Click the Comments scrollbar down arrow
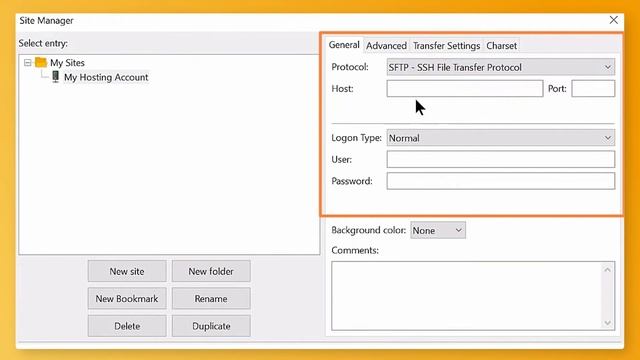 607,323
